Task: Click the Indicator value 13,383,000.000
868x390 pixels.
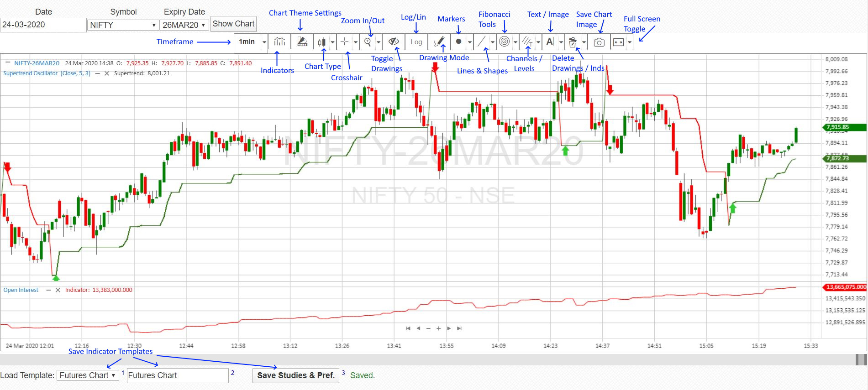Action: (x=112, y=290)
